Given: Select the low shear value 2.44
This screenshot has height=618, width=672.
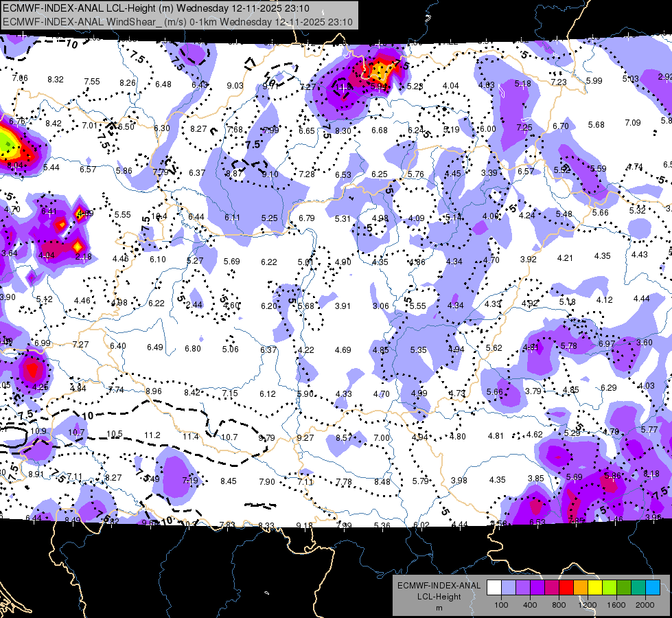Looking at the screenshot, I should click(x=194, y=304).
